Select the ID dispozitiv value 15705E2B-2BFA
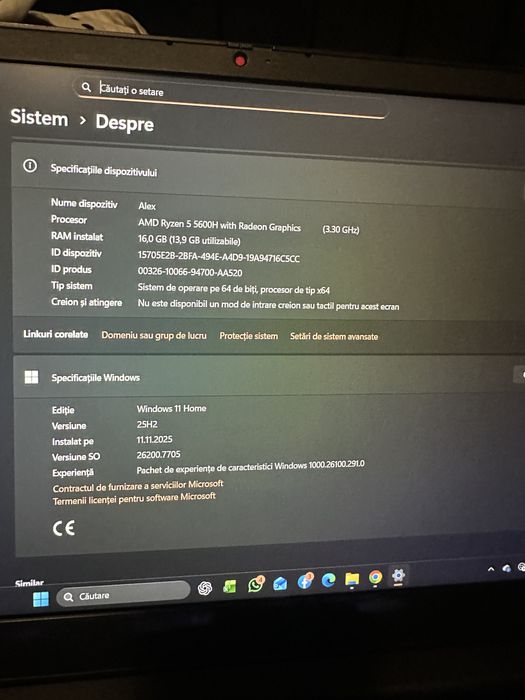Viewport: 525px width, 700px height. (219, 257)
